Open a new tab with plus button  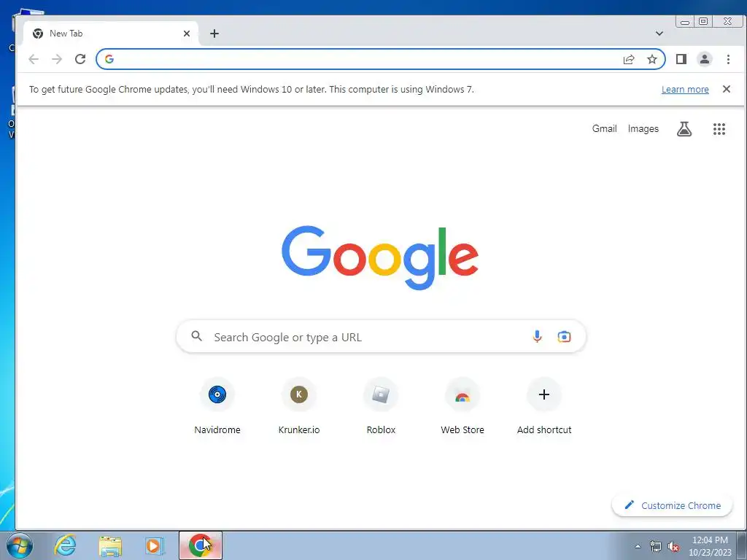coord(214,34)
